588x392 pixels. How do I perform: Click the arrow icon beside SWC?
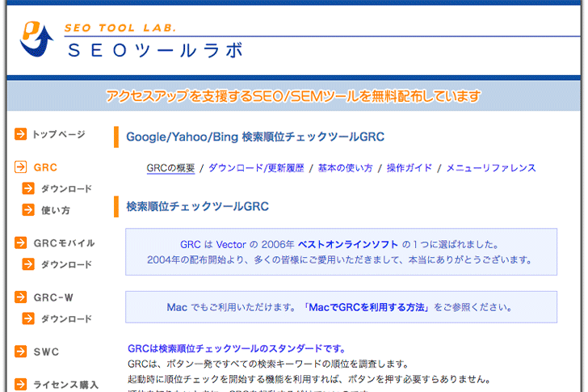21,352
